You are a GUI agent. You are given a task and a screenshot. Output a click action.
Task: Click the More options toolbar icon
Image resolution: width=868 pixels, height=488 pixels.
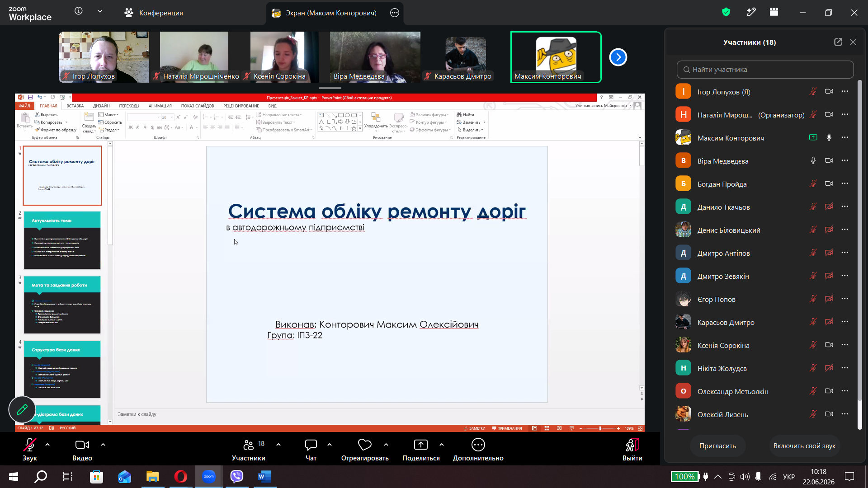pos(478,445)
